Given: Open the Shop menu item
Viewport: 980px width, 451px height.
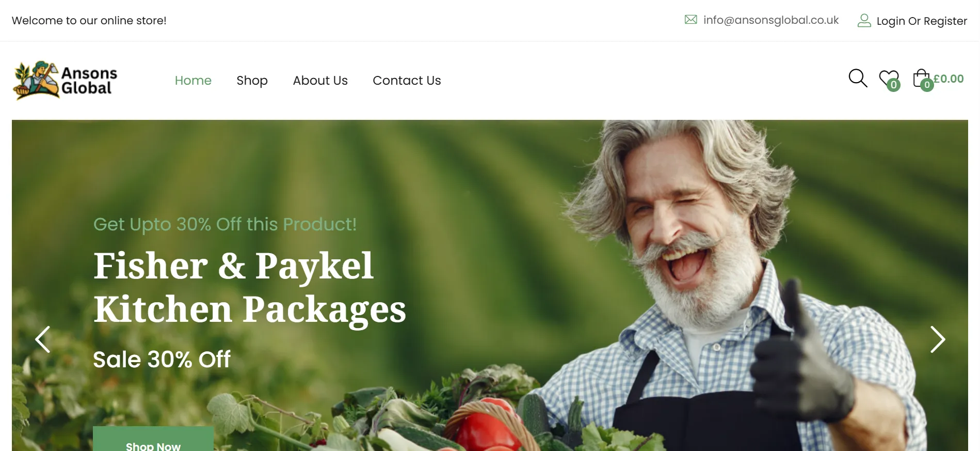Looking at the screenshot, I should click(x=252, y=81).
